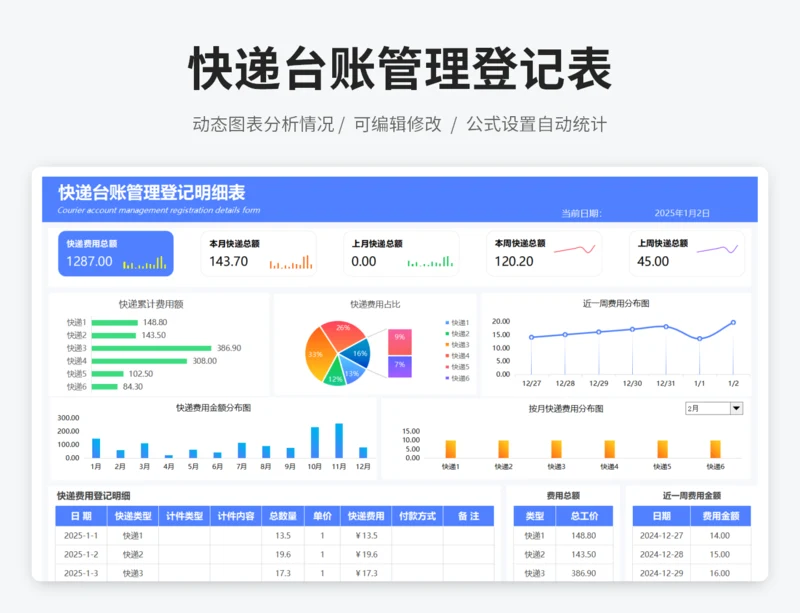Image resolution: width=800 pixels, height=613 pixels.
Task: Open the month dropdown arrow beside 2月
Action: (737, 408)
